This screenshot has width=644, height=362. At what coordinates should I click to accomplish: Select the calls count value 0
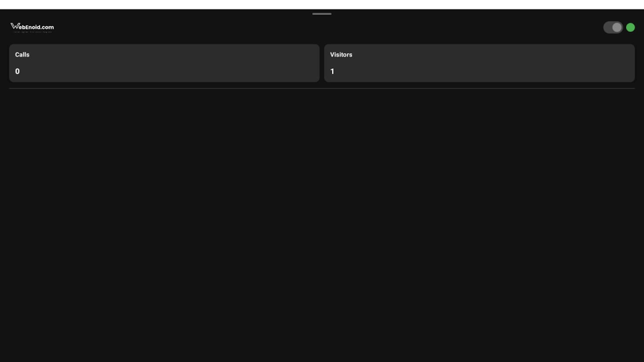(17, 71)
